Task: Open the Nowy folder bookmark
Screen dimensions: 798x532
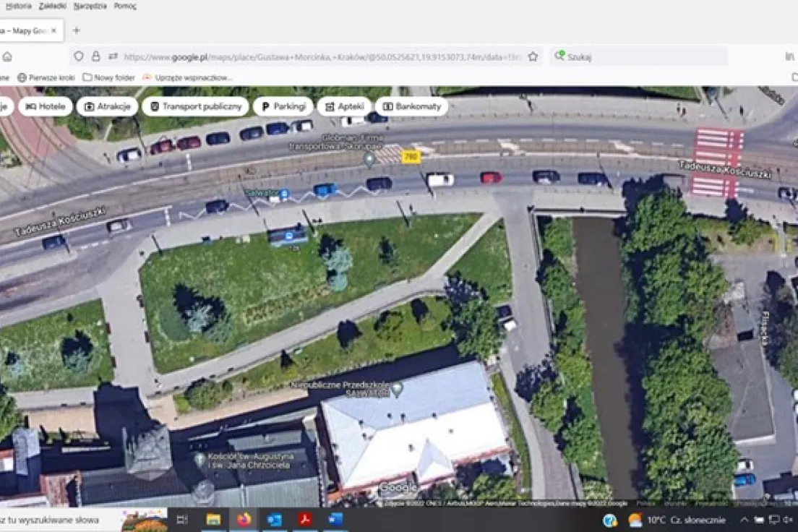Action: 109,77
